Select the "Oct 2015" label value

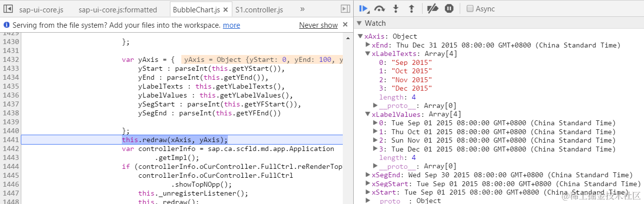pos(412,71)
